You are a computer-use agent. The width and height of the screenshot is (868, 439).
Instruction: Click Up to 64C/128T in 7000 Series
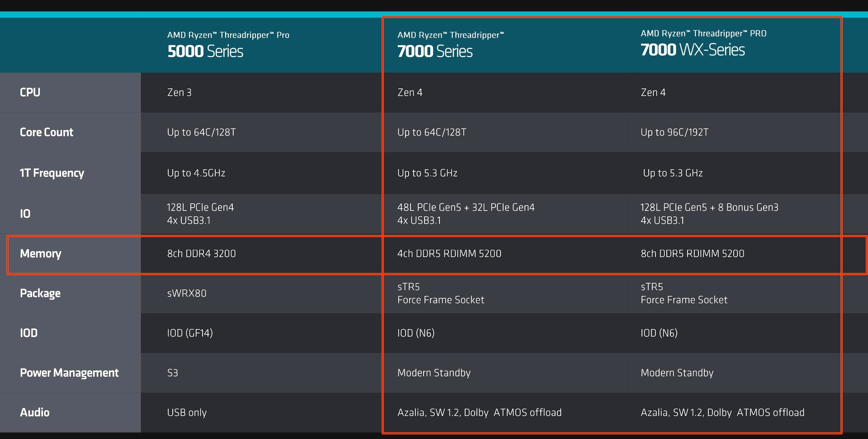point(432,132)
